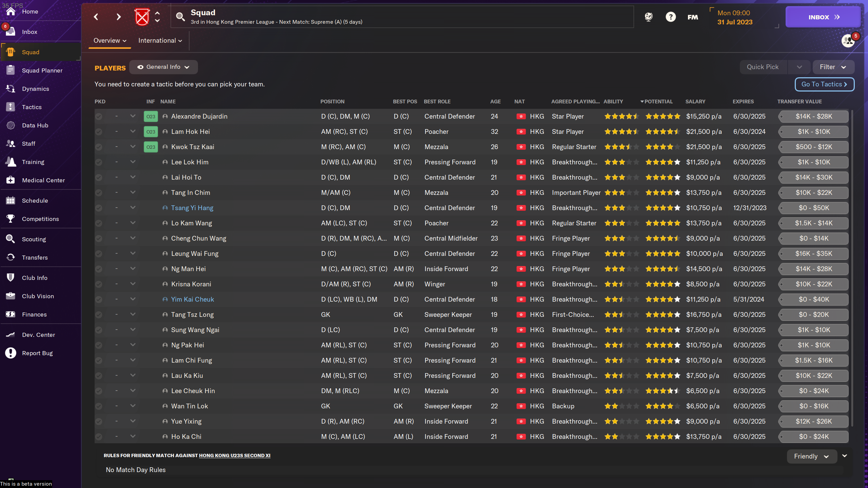This screenshot has height=488, width=868.
Task: Open Yim Kai Cheuk player profile
Action: 193,299
